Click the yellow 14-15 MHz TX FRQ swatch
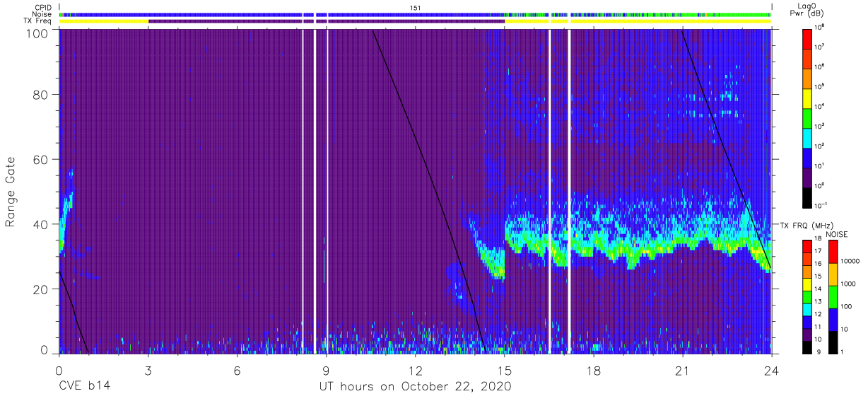868x401 pixels. pos(808,284)
